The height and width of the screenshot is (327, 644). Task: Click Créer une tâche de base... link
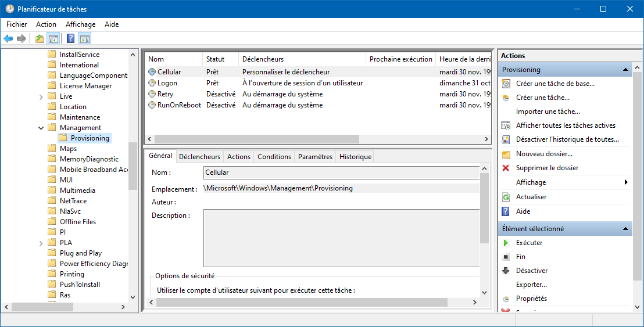pos(555,84)
